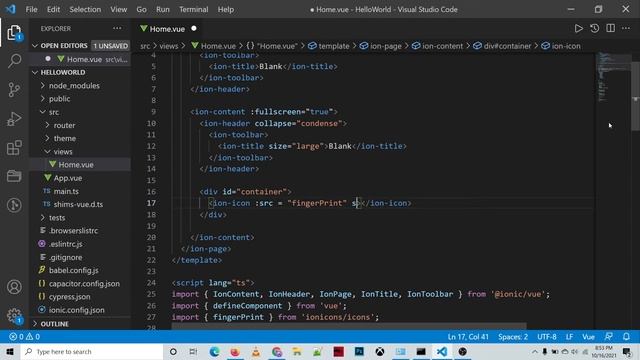This screenshot has height=360, width=640.
Task: Open editor More Actions ellipsis
Action: pos(626,28)
